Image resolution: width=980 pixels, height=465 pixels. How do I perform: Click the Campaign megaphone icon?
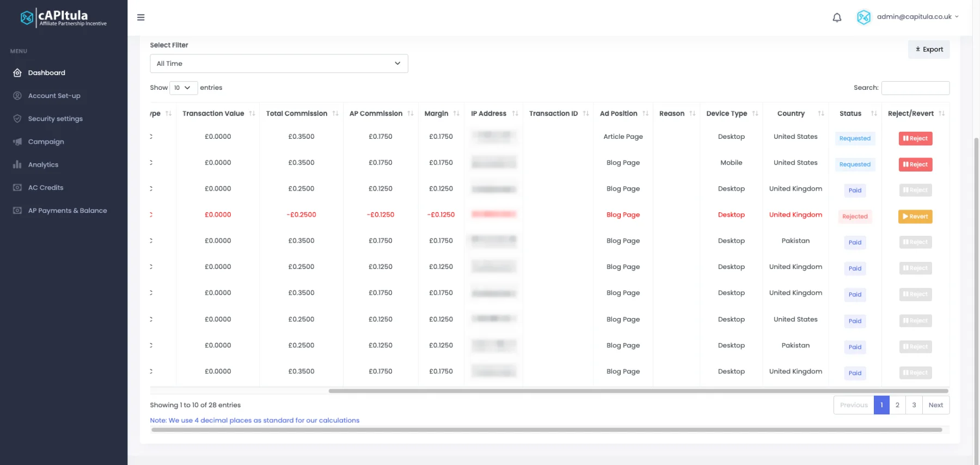pos(17,142)
